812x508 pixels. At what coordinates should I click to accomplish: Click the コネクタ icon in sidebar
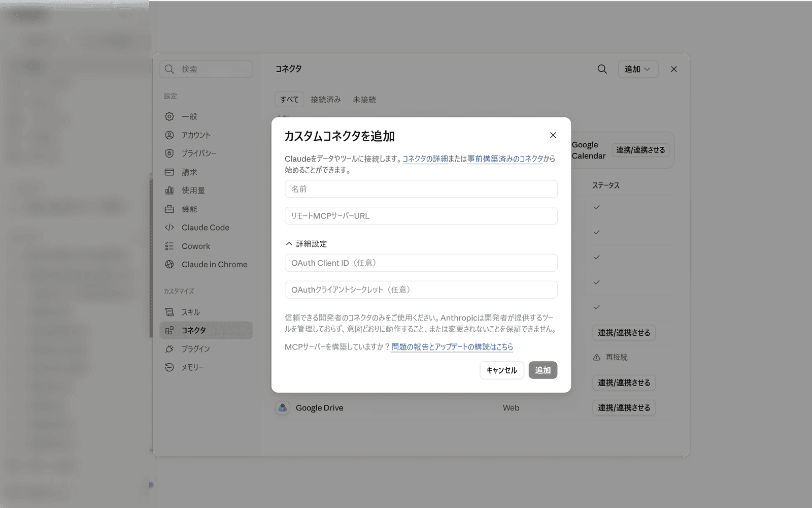tap(170, 330)
